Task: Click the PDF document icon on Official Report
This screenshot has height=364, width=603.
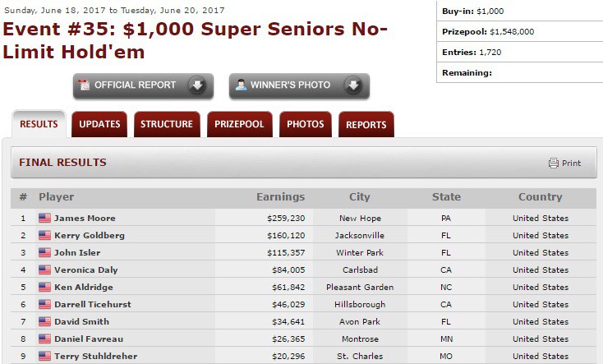Action: 83,85
